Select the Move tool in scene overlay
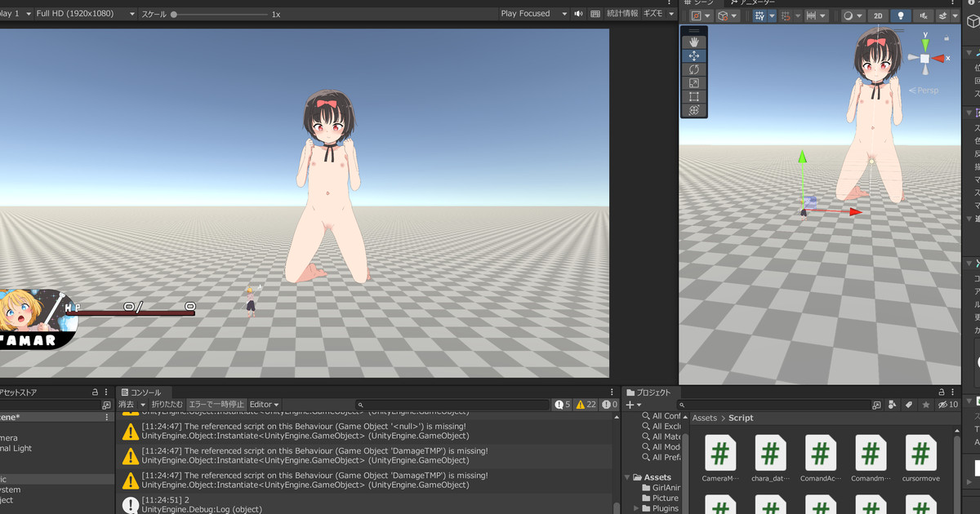Screen dimensions: 980x514 (x=694, y=55)
